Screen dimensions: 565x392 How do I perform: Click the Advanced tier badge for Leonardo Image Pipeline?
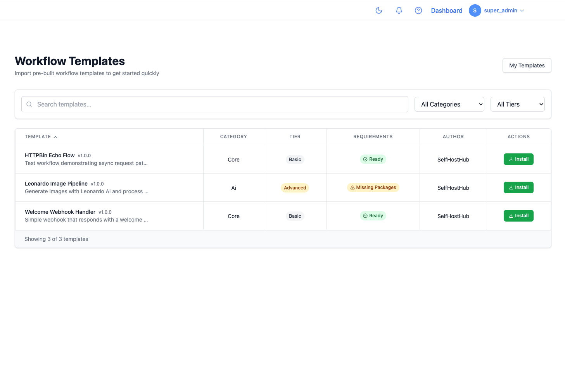click(295, 187)
